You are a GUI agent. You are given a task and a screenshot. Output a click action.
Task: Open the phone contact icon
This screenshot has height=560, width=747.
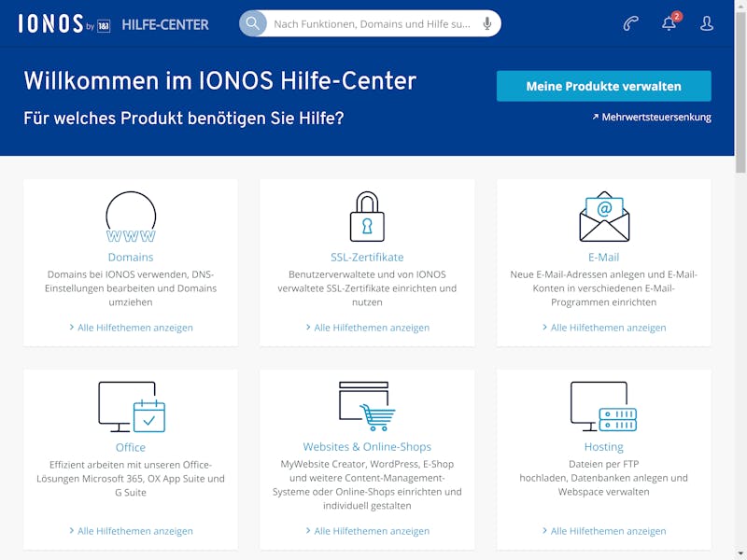pyautogui.click(x=631, y=23)
